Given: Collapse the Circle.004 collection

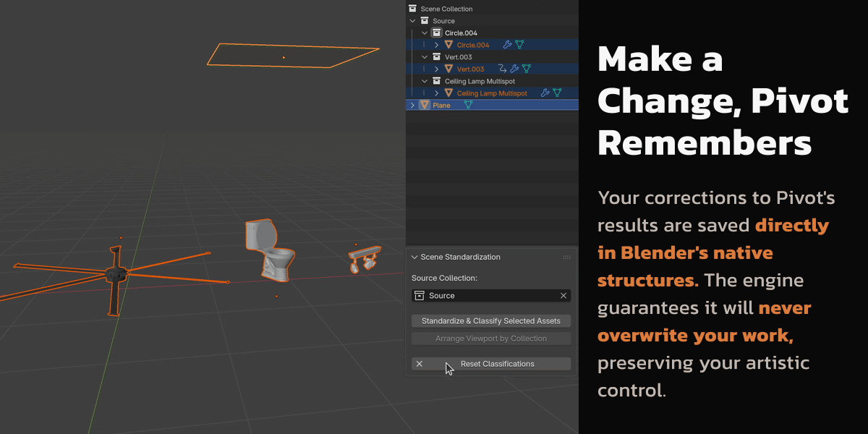Looking at the screenshot, I should (x=425, y=33).
